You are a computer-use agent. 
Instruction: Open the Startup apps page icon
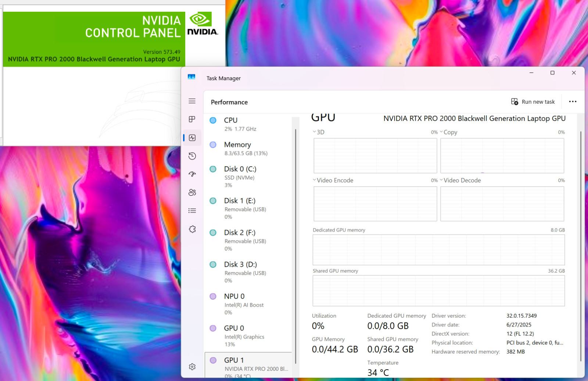pyautogui.click(x=192, y=174)
